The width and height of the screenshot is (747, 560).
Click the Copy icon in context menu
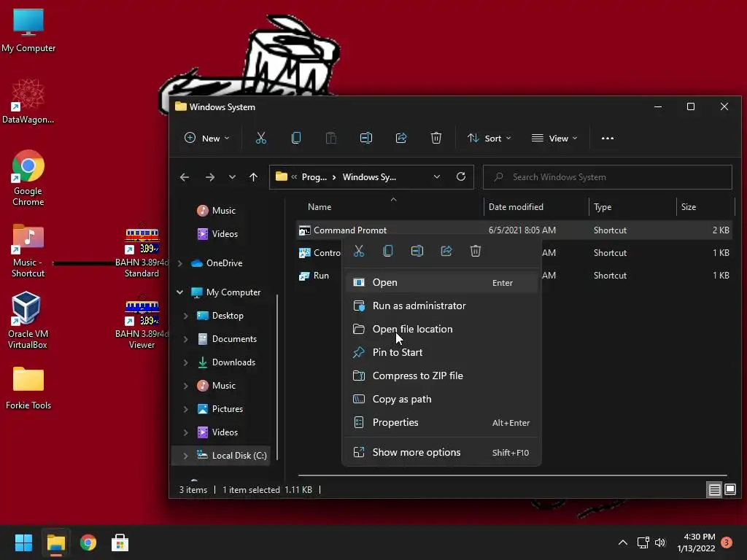pyautogui.click(x=388, y=251)
